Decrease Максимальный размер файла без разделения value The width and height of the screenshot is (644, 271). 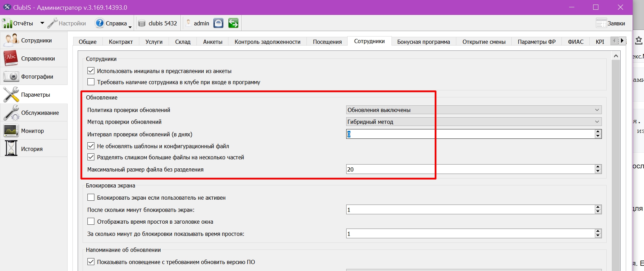598,172
